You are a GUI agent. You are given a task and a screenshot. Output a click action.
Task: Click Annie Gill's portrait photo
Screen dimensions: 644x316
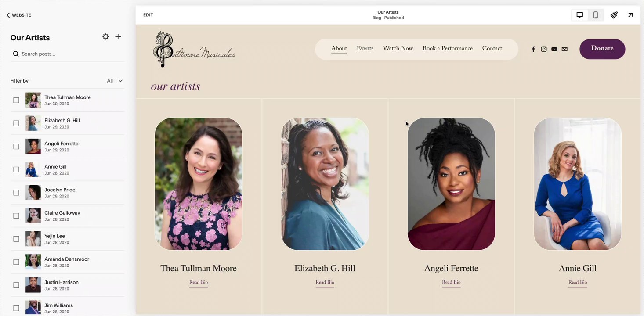point(578,184)
